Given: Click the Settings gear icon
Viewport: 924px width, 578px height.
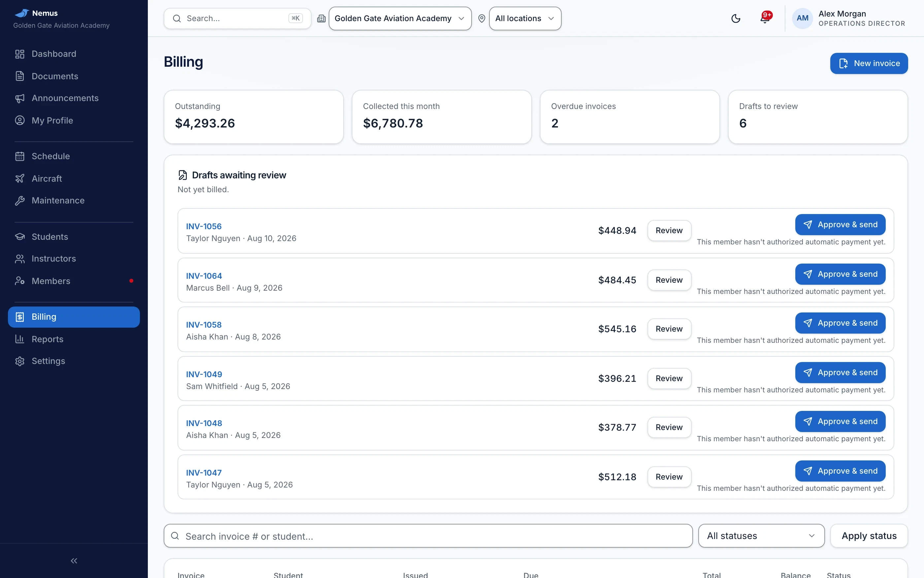Looking at the screenshot, I should tap(20, 361).
